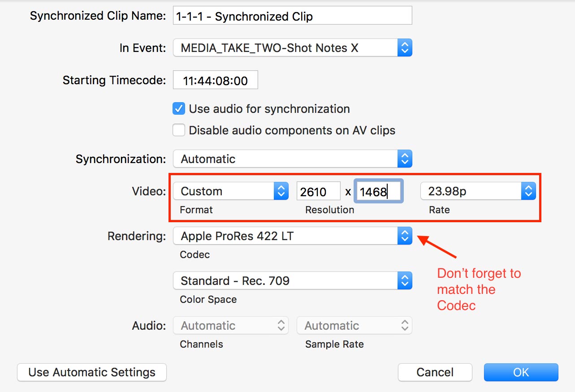Click the "Format" caption under Custom
Image resolution: width=575 pixels, height=392 pixels.
pos(196,210)
